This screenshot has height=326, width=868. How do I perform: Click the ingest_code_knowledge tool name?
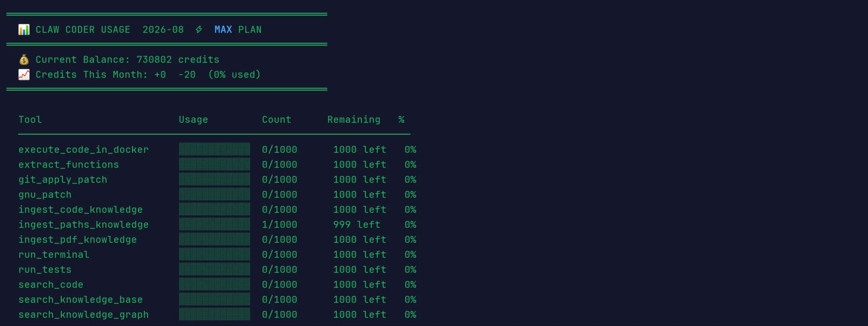click(x=80, y=209)
